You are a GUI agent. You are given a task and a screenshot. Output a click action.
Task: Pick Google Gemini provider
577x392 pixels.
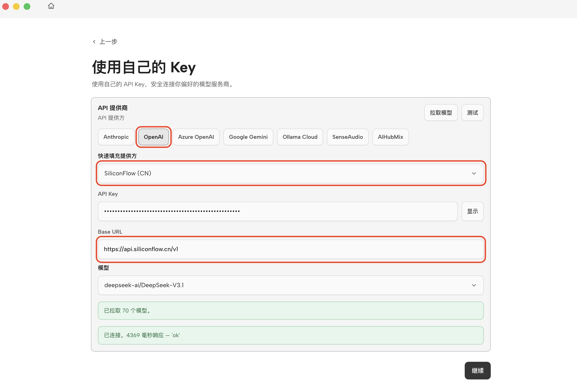248,137
